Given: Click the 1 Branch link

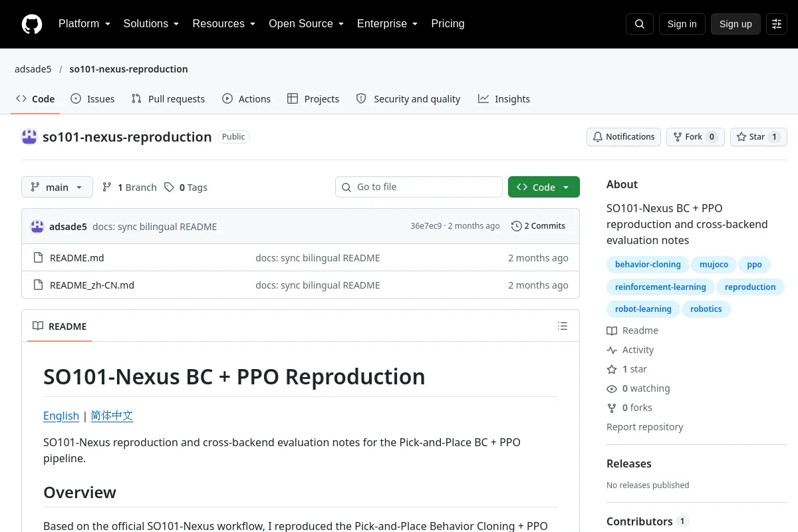Looking at the screenshot, I should (130, 188).
